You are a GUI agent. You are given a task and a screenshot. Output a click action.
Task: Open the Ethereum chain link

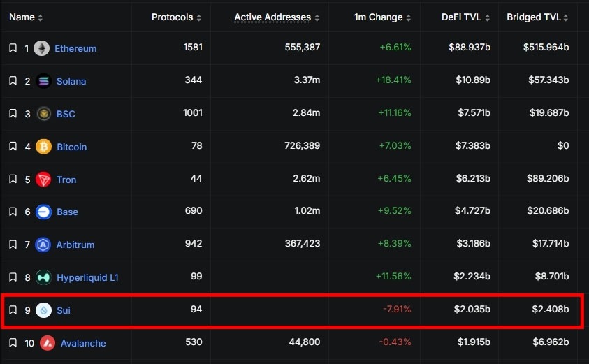coord(75,48)
